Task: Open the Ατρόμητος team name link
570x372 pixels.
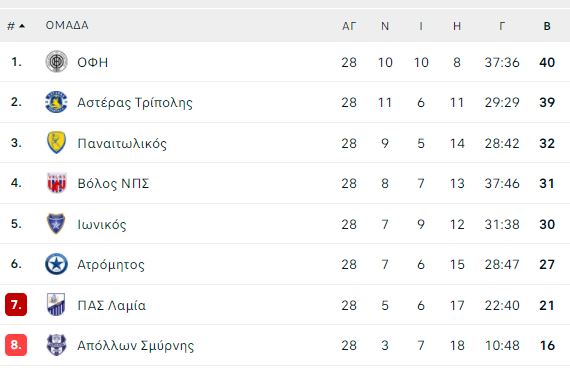Action: coord(111,265)
